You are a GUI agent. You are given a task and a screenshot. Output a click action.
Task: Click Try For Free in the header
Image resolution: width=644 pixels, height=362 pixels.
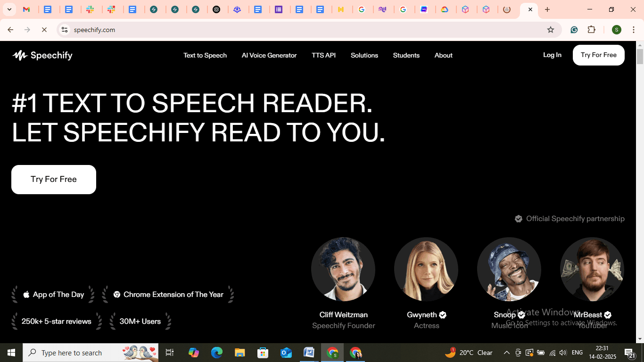[x=599, y=55]
